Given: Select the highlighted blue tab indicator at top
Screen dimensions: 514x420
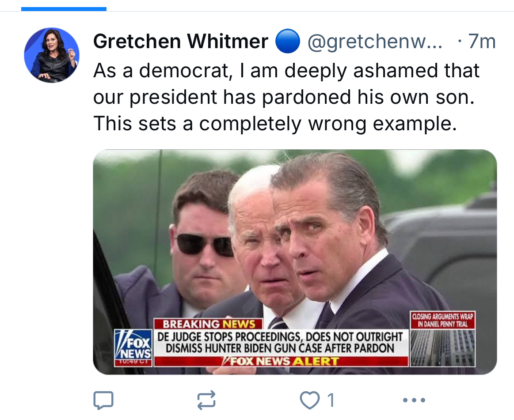Looking at the screenshot, I should click(64, 9).
